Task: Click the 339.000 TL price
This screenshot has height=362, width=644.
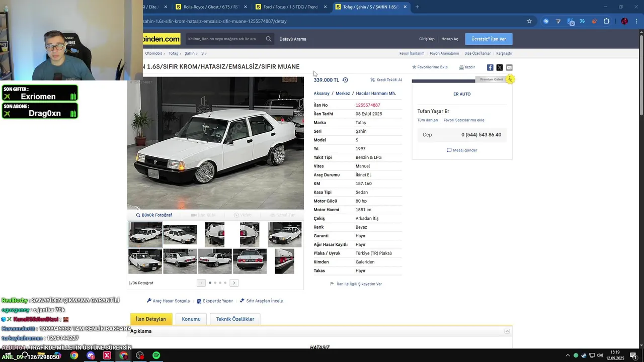Action: (x=327, y=80)
